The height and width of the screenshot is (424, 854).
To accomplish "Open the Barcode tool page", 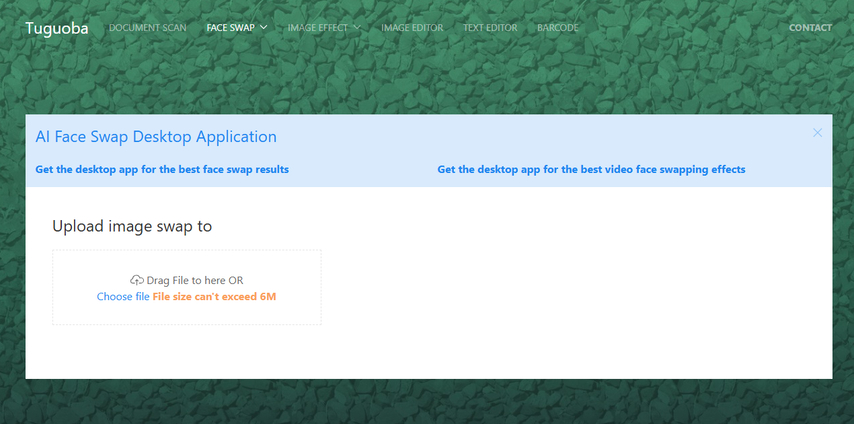I will pyautogui.click(x=558, y=27).
